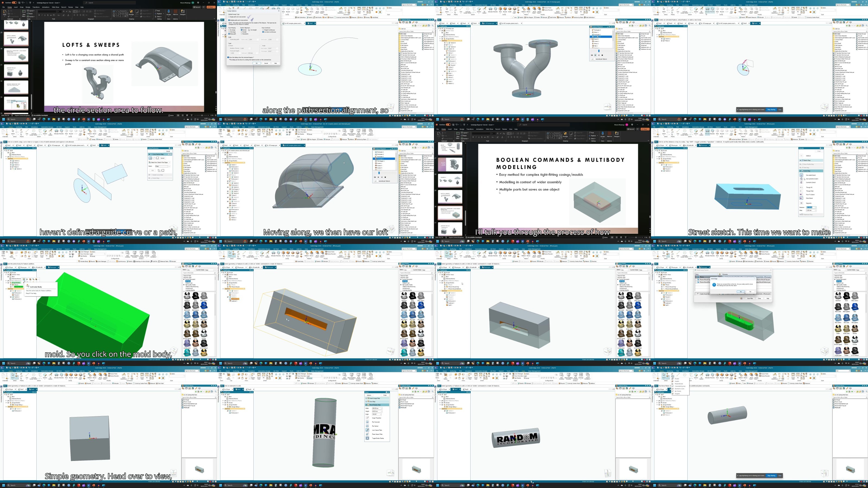Image resolution: width=868 pixels, height=488 pixels.
Task: Open Surfacing tab in Sweep Options window
Action: coord(236,5)
